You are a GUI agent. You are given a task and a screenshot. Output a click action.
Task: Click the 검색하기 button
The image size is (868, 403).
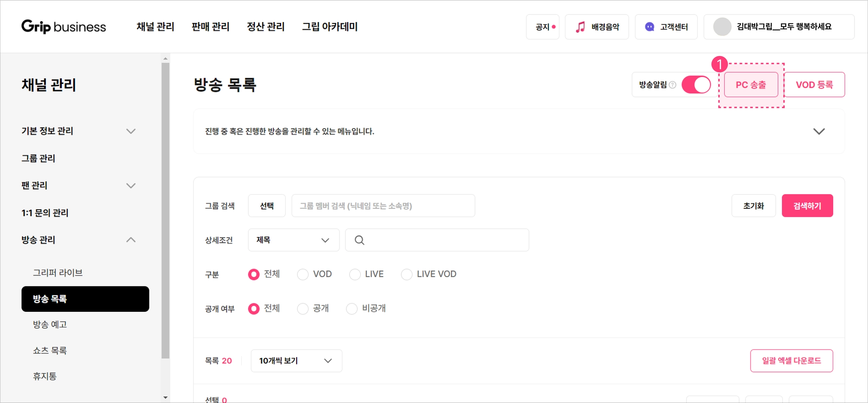click(807, 206)
